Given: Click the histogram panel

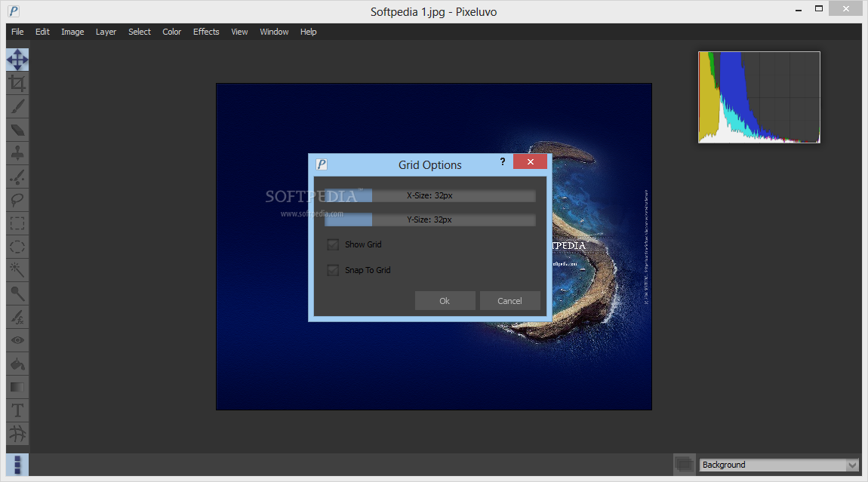Looking at the screenshot, I should tap(759, 97).
